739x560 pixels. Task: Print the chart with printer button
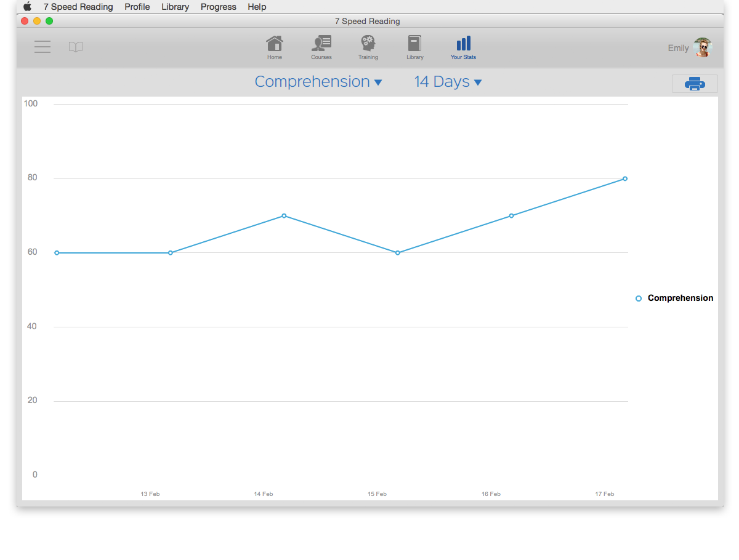(695, 84)
